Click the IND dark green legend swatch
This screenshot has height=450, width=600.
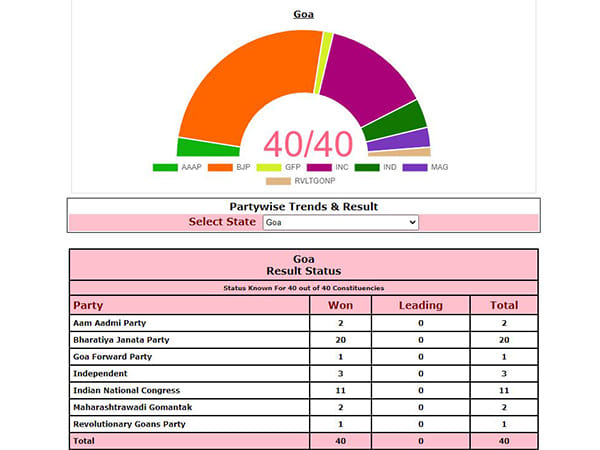pyautogui.click(x=367, y=167)
